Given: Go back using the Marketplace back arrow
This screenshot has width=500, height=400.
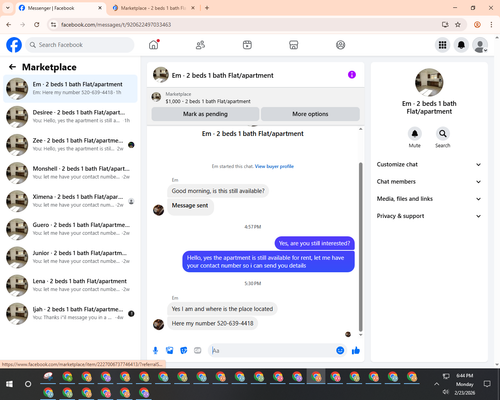Looking at the screenshot, I should (x=12, y=67).
